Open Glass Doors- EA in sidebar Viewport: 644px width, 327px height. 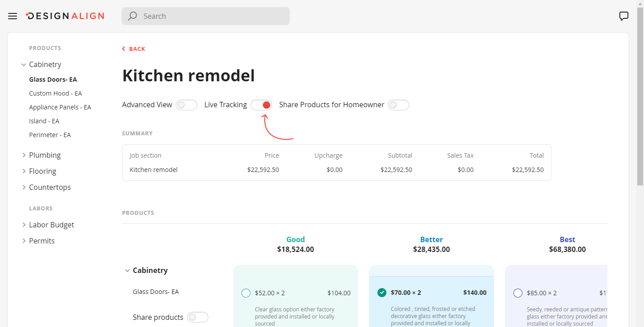tap(53, 80)
